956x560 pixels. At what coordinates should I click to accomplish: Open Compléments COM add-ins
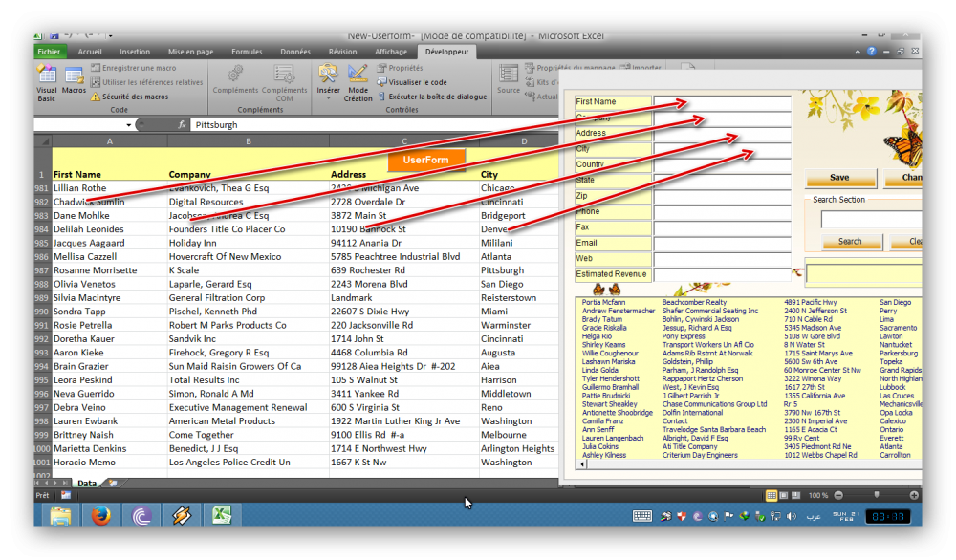point(284,83)
